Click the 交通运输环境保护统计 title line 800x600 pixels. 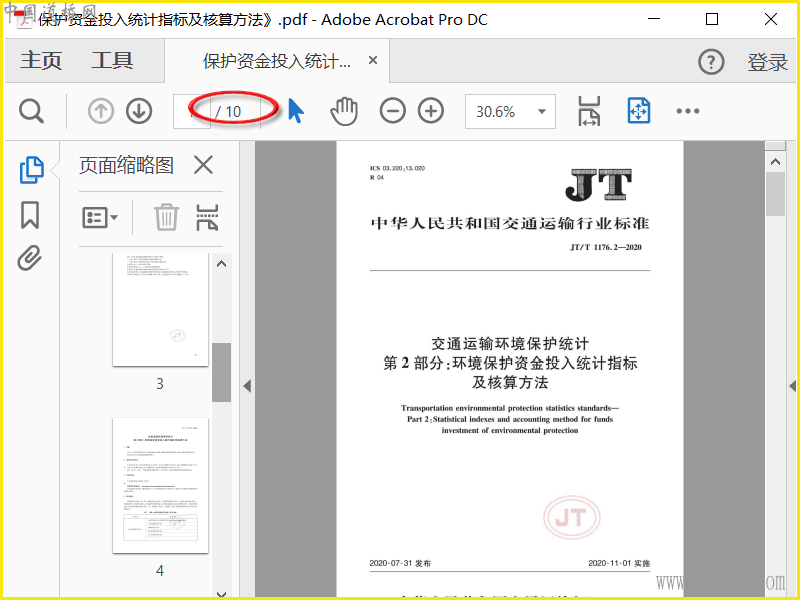pyautogui.click(x=510, y=343)
